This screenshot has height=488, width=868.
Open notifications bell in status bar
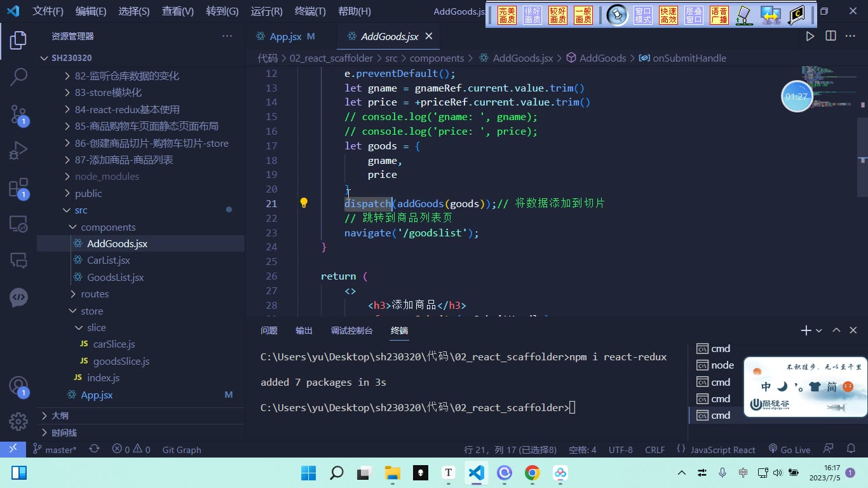pos(850,449)
